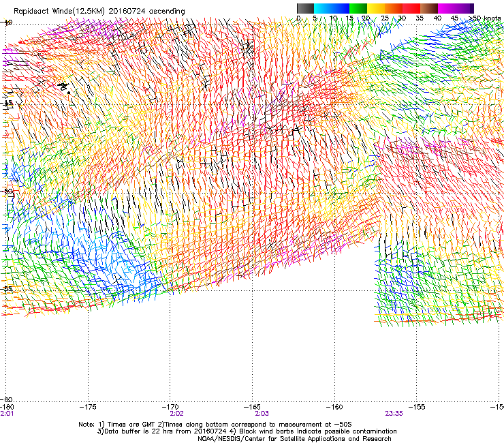Click the purple '2:02' time label

point(177,414)
